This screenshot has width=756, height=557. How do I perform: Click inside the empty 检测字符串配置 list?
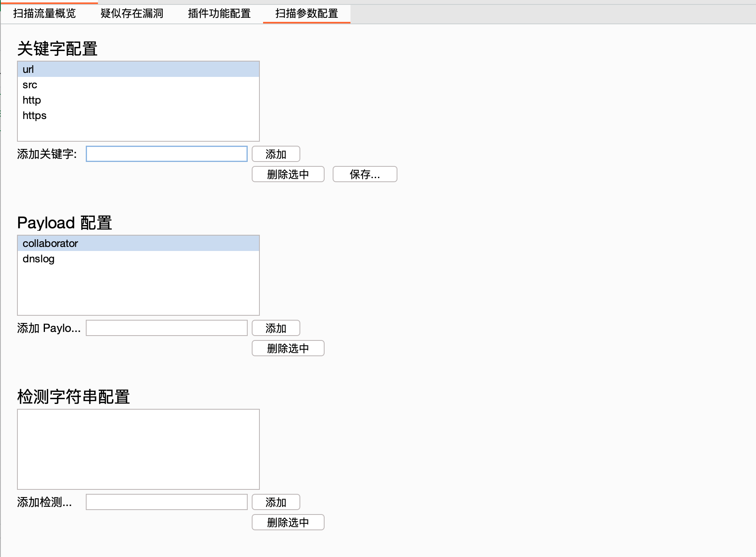tap(138, 449)
